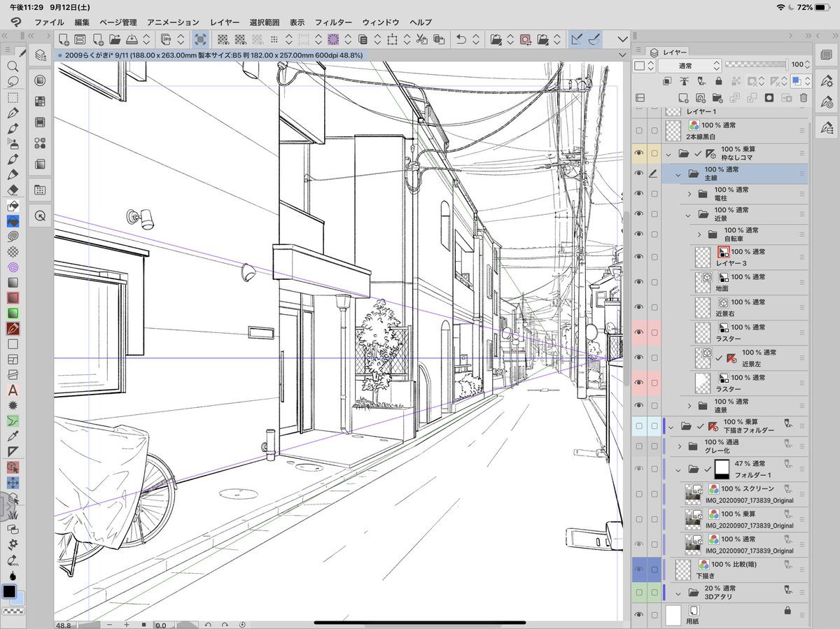Hide the レイヤー 3 layer
The width and height of the screenshot is (840, 629).
[638, 256]
